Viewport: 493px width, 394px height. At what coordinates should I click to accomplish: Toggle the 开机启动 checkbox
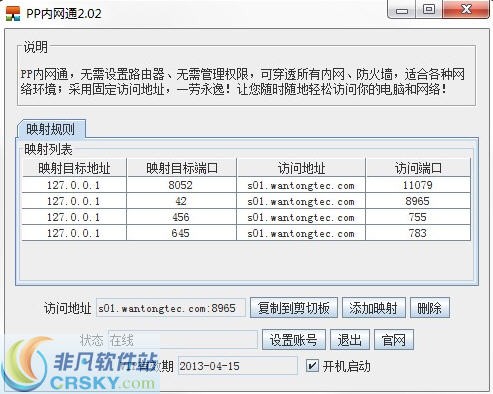tap(312, 366)
